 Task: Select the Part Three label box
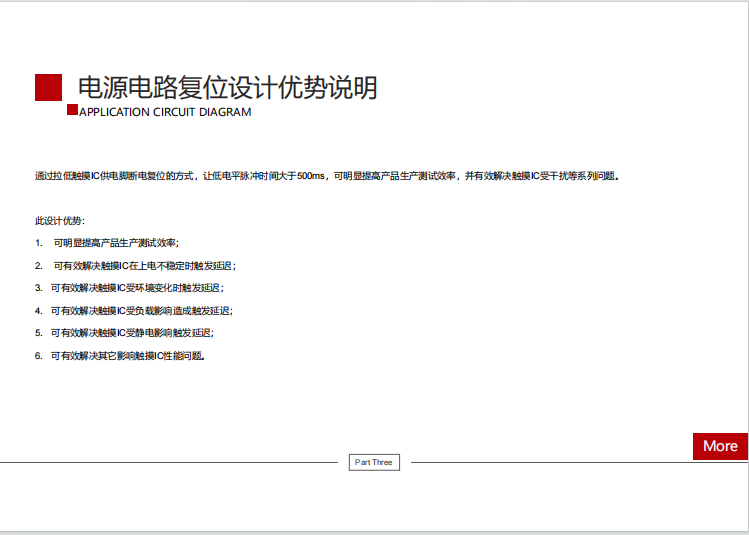375,462
